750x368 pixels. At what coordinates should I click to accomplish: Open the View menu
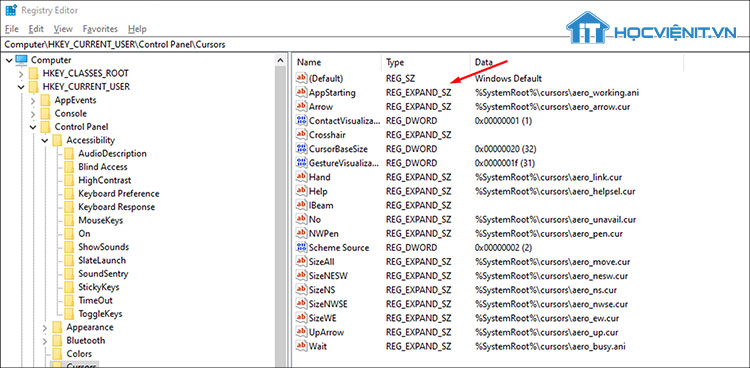(x=63, y=29)
